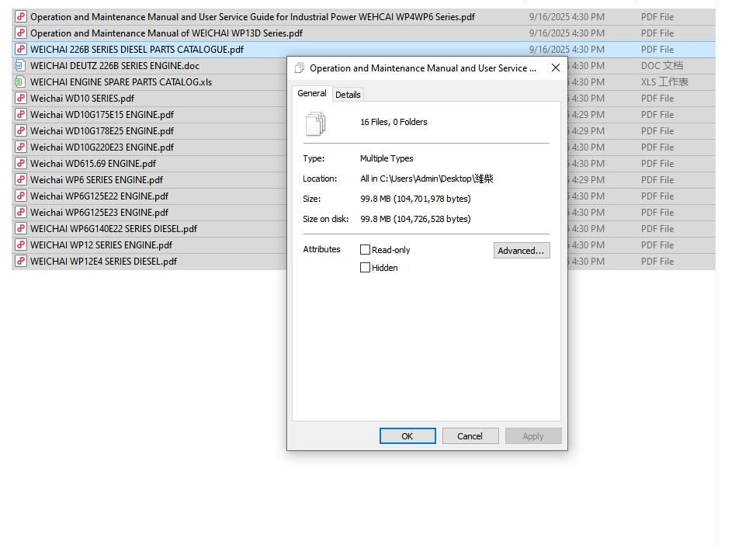This screenshot has height=548, width=756.
Task: Enable the Hidden attribute checkbox
Action: [x=365, y=268]
